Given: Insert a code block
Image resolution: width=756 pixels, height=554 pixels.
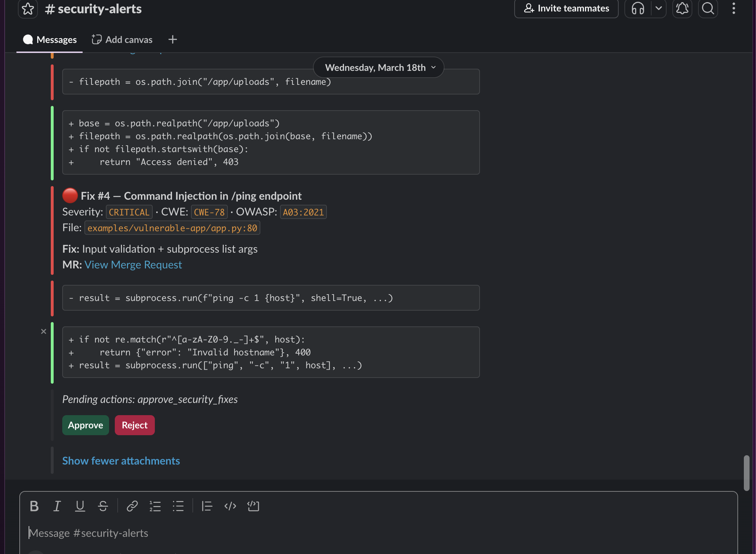Looking at the screenshot, I should point(253,506).
